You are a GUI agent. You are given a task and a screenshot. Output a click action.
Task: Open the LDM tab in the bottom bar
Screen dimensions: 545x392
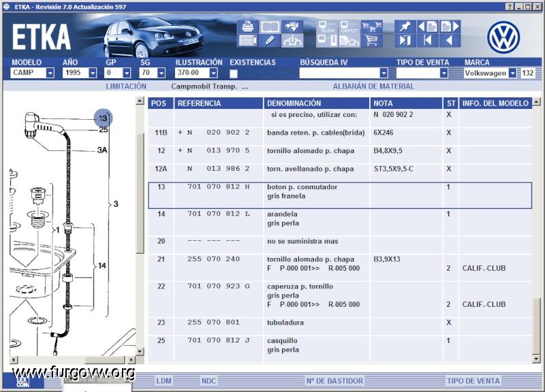point(163,381)
